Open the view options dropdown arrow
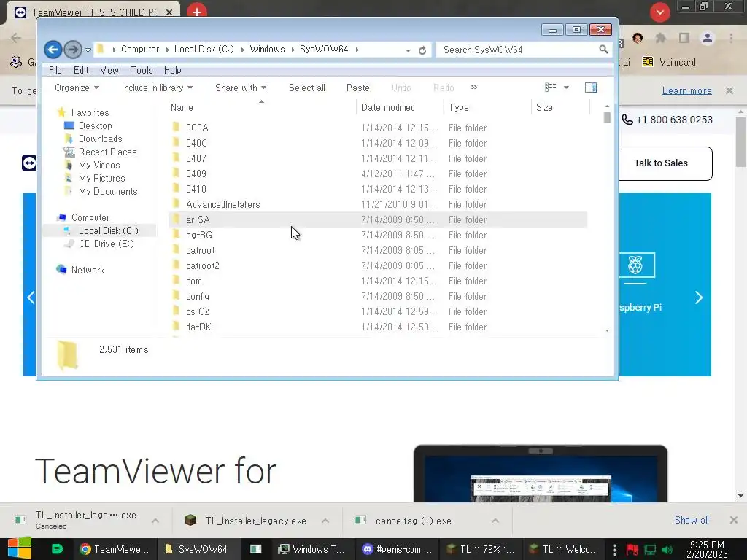The image size is (747, 560). coord(566,87)
